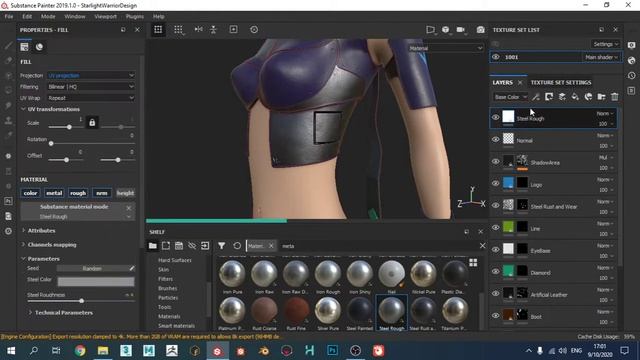Open Windows Start menu
The image size is (640, 360).
(x=11, y=351)
